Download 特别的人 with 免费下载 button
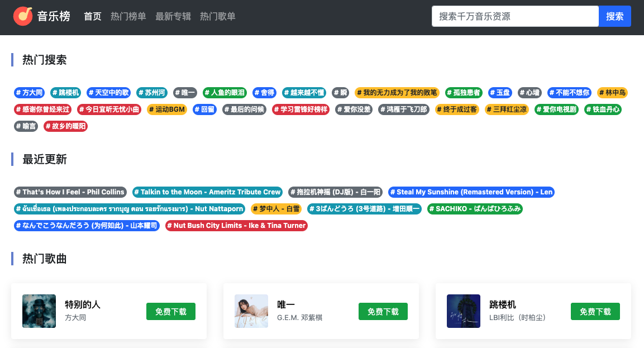This screenshot has width=644, height=348. pos(171,312)
